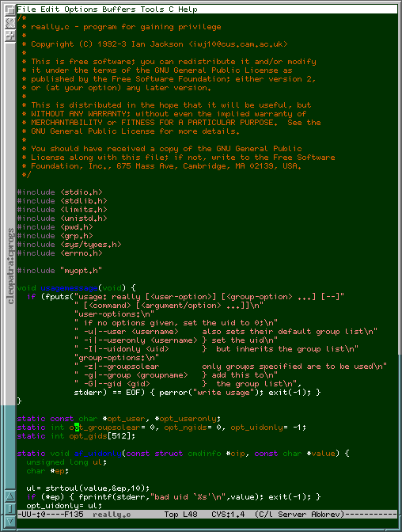Click the -UU-:@ status flags in mode line
402x532 pixels.
click(x=31, y=515)
